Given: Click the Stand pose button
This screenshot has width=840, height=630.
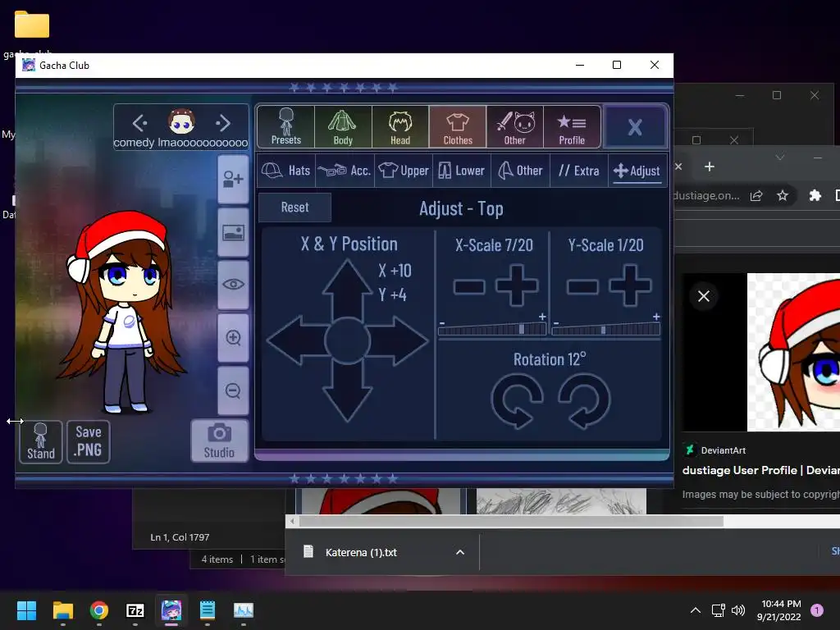Looking at the screenshot, I should (x=41, y=442).
